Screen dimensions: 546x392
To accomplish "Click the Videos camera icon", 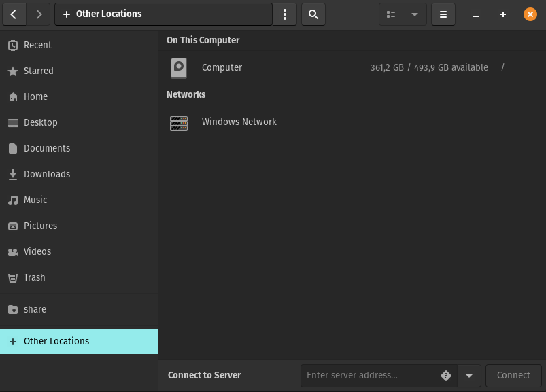I will [13, 252].
